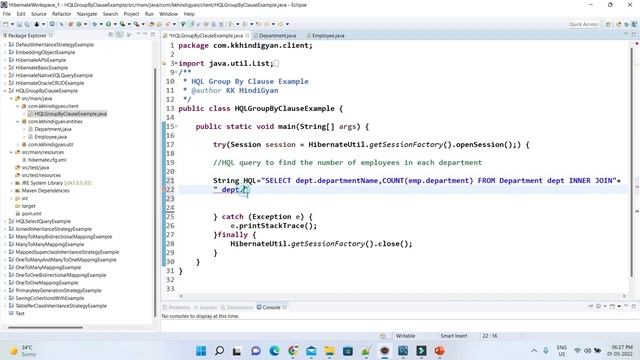The image size is (640, 360).
Task: Select hibernate.cfg.xml in Package Explorer
Action: (x=47, y=160)
